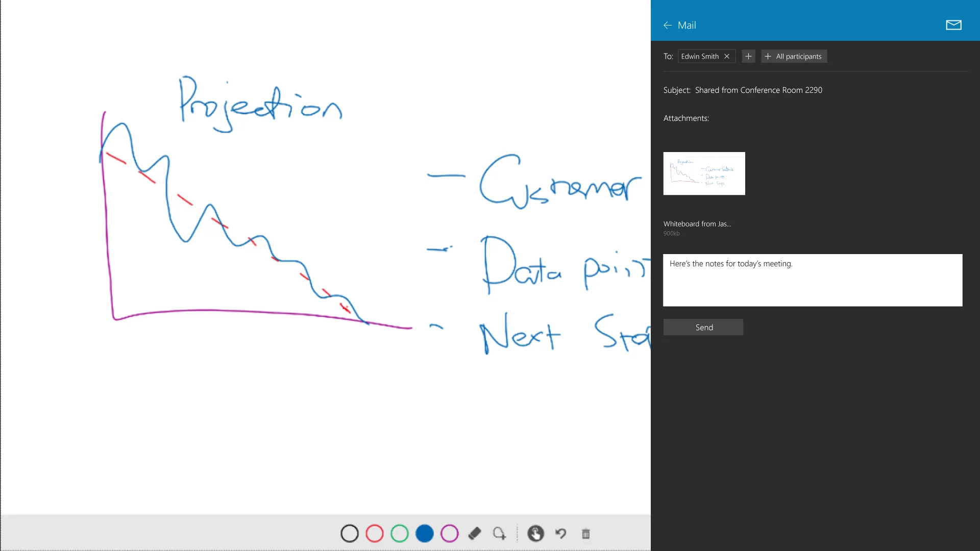Choose the red pen color
The image size is (980, 551).
(375, 534)
